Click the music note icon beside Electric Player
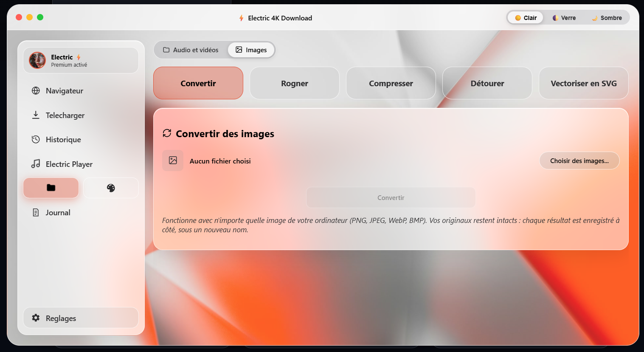 pyautogui.click(x=36, y=164)
